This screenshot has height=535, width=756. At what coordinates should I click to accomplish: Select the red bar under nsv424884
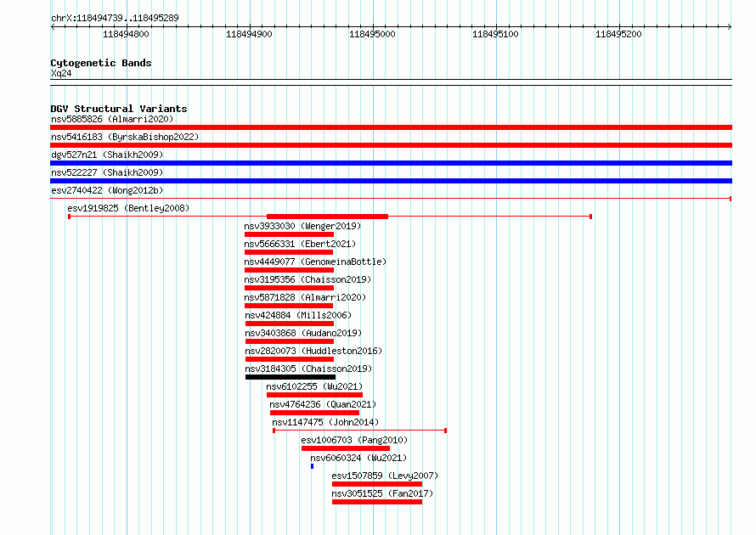(290, 324)
